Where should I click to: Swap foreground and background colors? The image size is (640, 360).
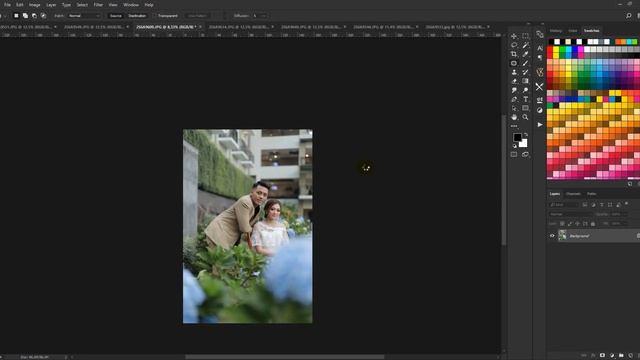[x=526, y=134]
